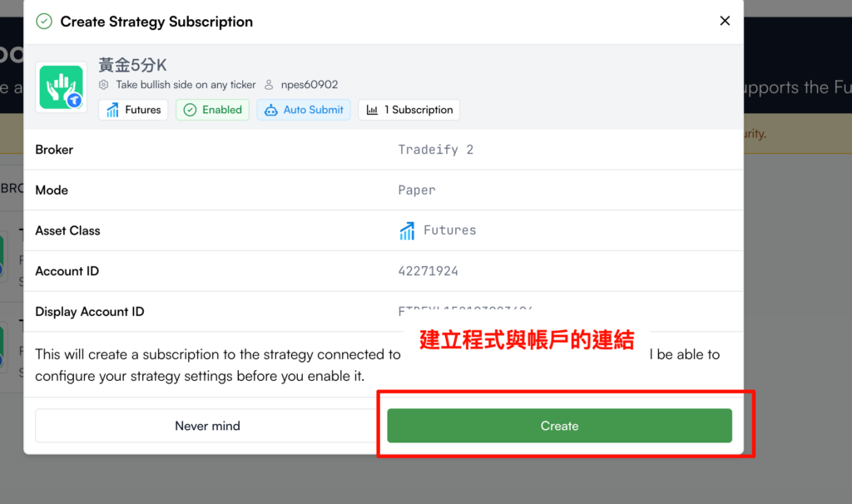852x504 pixels.
Task: Click the Account ID value 42271924
Action: 428,271
